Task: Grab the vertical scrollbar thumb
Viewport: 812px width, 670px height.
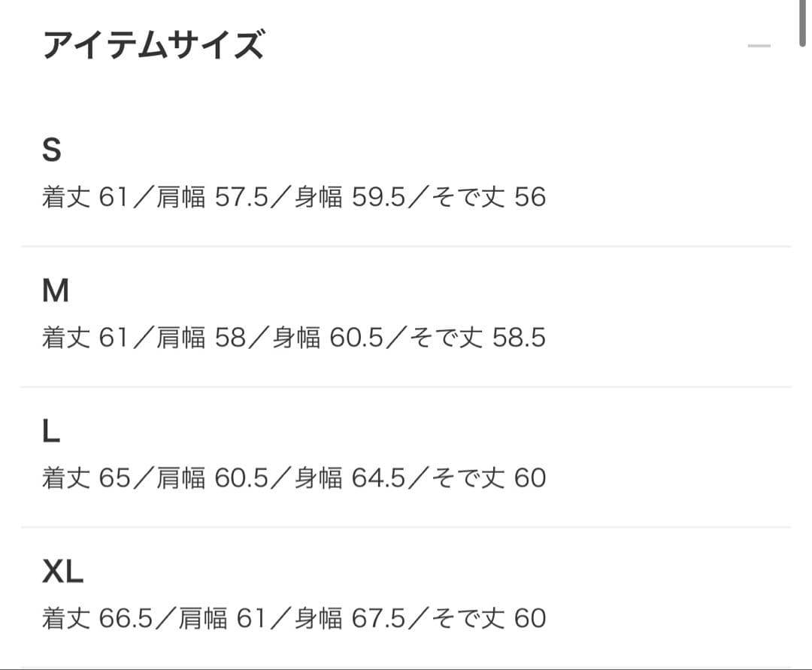Action: pyautogui.click(x=804, y=23)
